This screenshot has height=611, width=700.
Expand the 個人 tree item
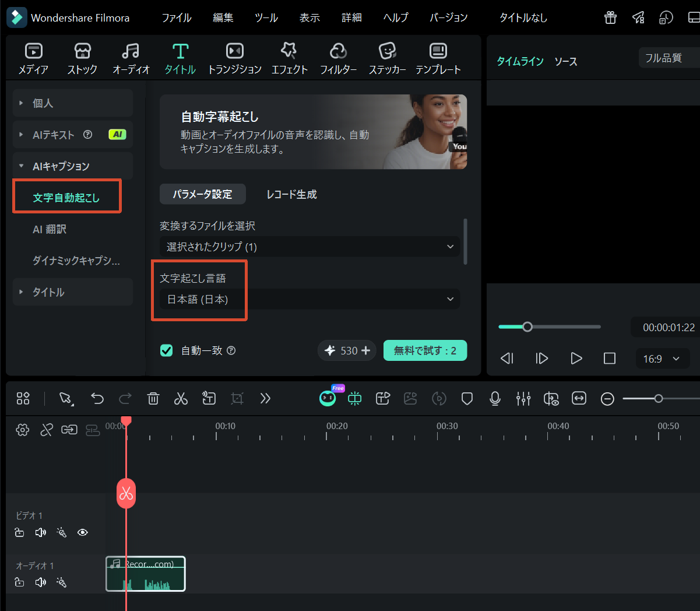click(73, 103)
